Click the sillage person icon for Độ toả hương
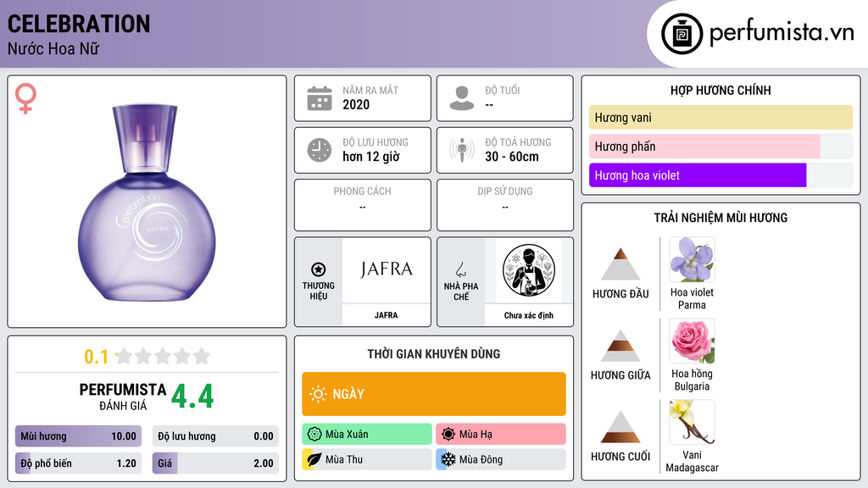The image size is (868, 488). click(462, 150)
